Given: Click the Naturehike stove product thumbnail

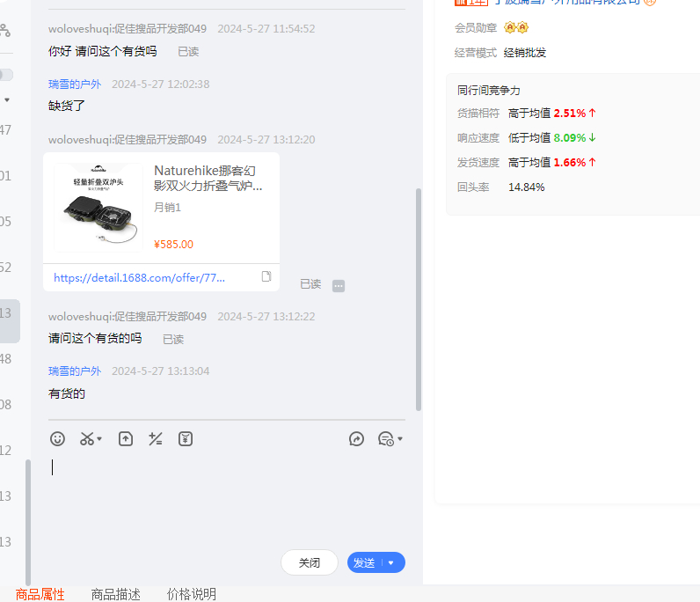Looking at the screenshot, I should pyautogui.click(x=98, y=208).
